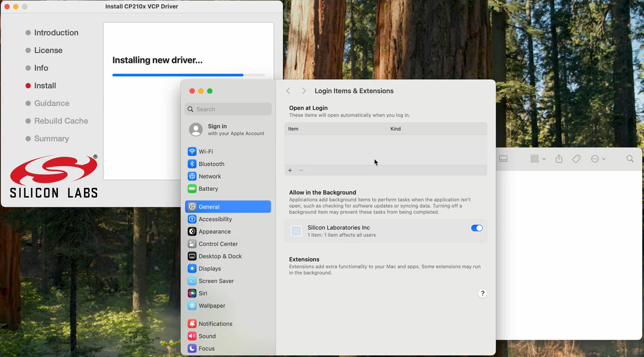Select Network in System Settings sidebar
644x357 pixels.
pyautogui.click(x=228, y=176)
